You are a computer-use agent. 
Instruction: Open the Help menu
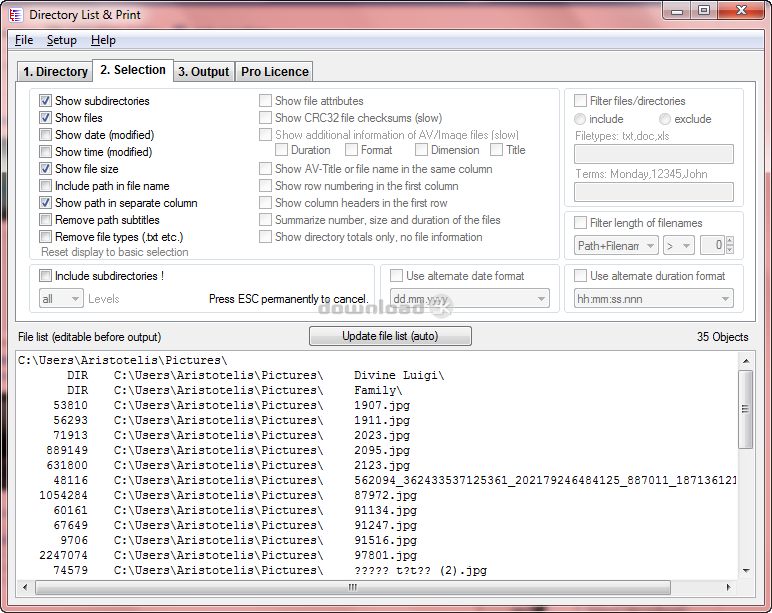click(x=103, y=40)
